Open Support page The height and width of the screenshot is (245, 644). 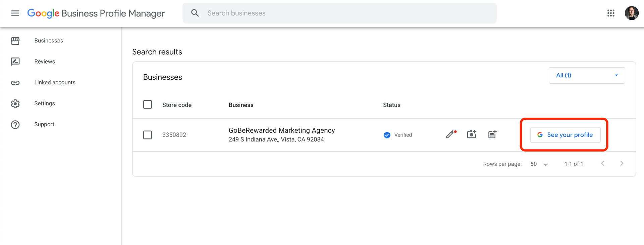click(44, 124)
